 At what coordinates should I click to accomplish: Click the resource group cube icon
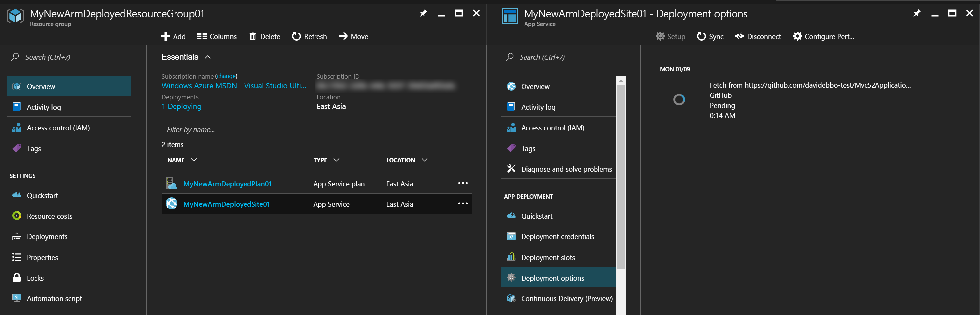16,16
